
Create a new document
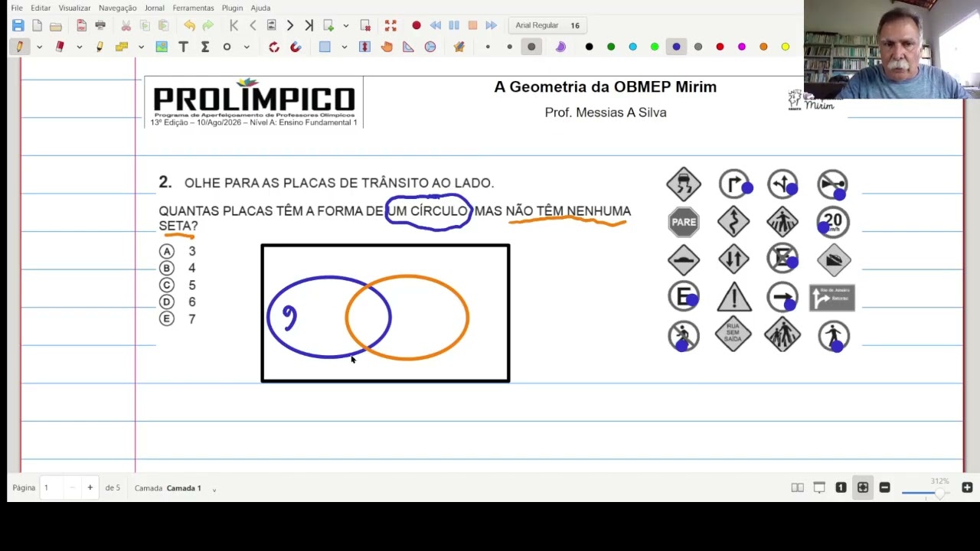pyautogui.click(x=37, y=25)
